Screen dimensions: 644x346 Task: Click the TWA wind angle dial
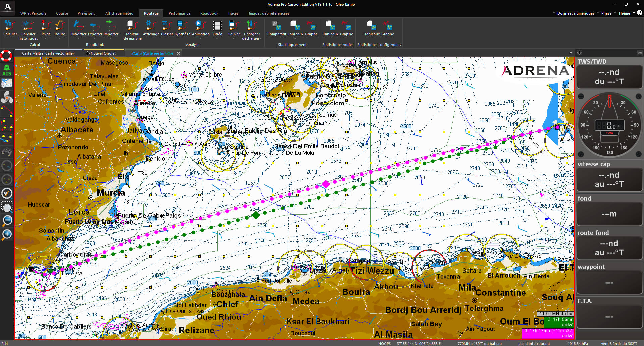(609, 126)
